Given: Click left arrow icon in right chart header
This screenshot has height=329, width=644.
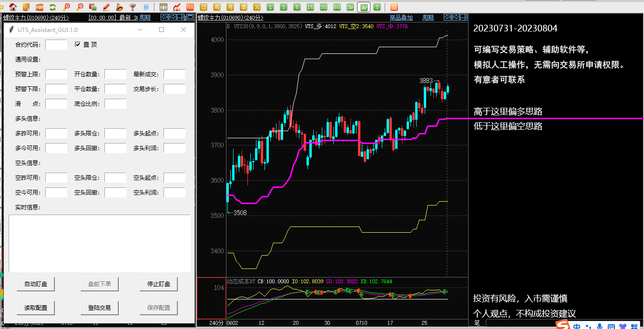Looking at the screenshot, I should (x=448, y=17).
